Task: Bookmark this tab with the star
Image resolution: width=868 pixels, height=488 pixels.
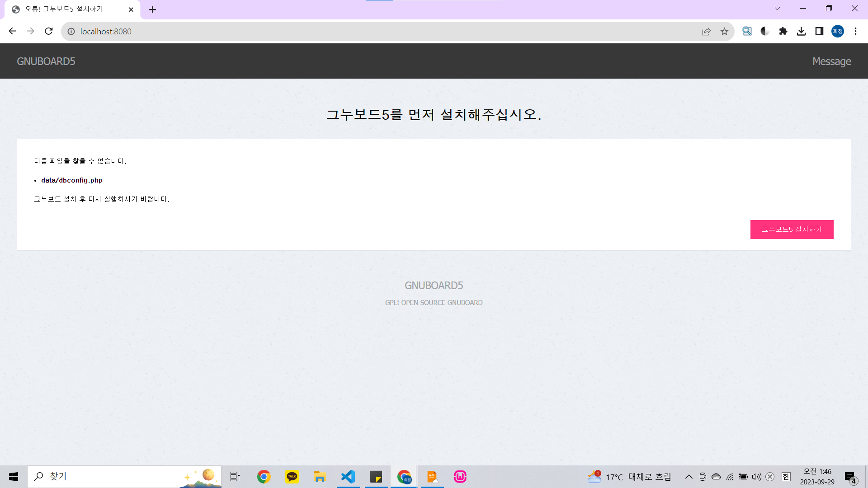Action: 724,31
